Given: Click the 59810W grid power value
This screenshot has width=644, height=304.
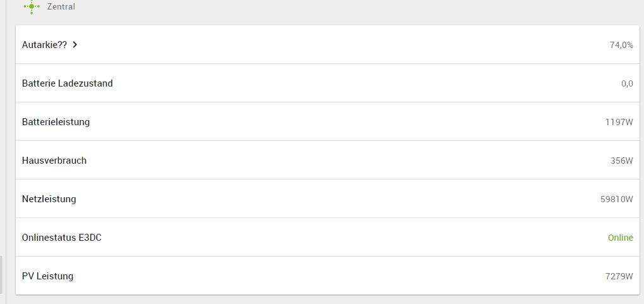Looking at the screenshot, I should [616, 199].
